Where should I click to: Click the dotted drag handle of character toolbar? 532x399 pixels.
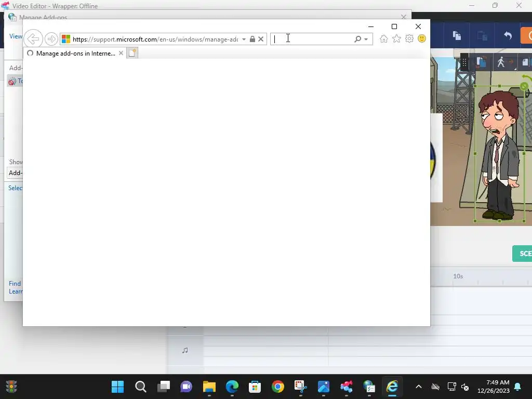pyautogui.click(x=464, y=62)
